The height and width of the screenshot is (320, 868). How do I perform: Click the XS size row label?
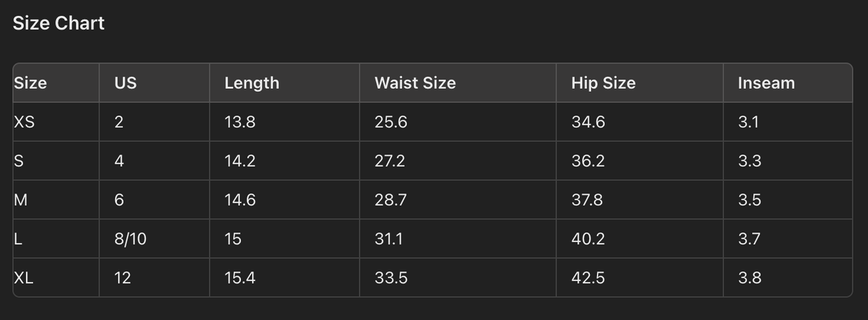(x=25, y=122)
